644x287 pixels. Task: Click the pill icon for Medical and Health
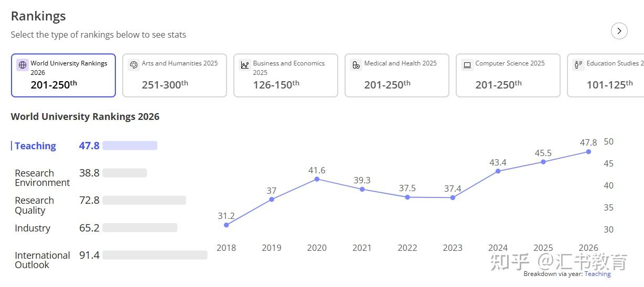[x=356, y=65]
